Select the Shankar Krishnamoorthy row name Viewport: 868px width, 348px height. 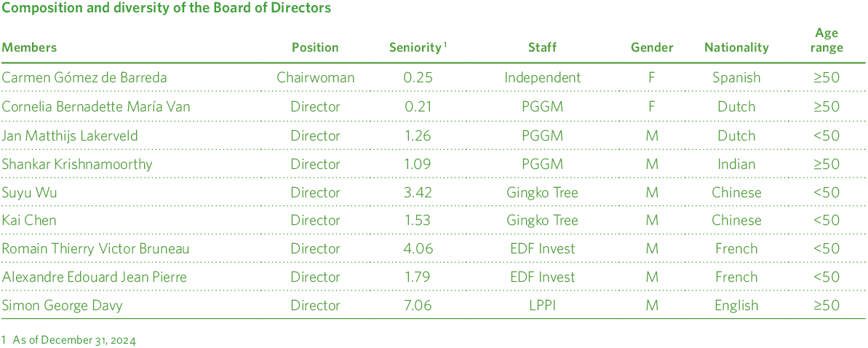[77, 164]
